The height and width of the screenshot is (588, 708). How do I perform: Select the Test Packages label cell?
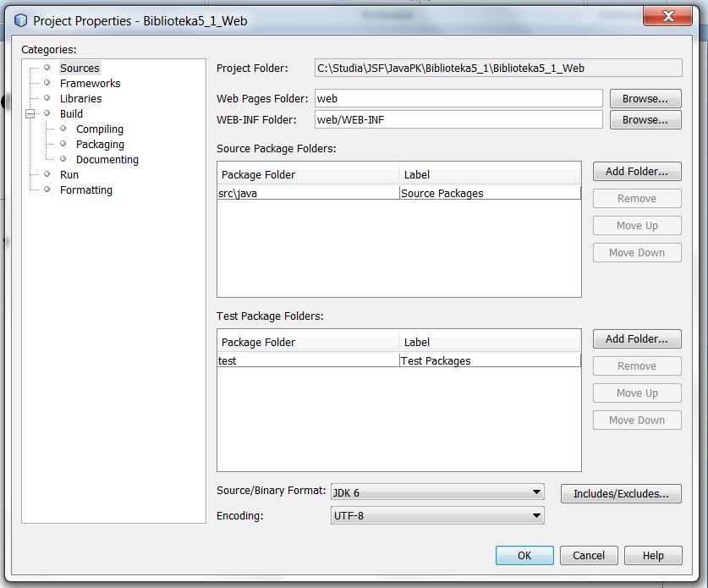tap(490, 361)
